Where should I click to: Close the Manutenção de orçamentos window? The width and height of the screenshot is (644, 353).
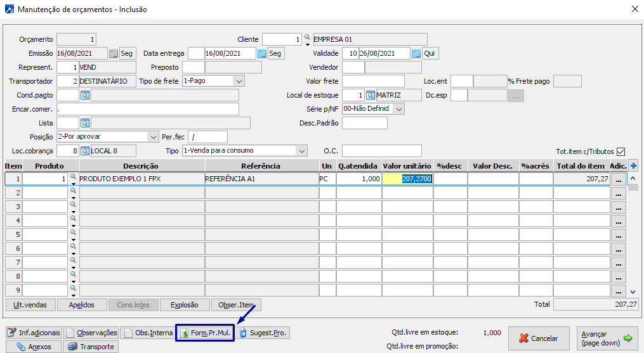(x=634, y=9)
